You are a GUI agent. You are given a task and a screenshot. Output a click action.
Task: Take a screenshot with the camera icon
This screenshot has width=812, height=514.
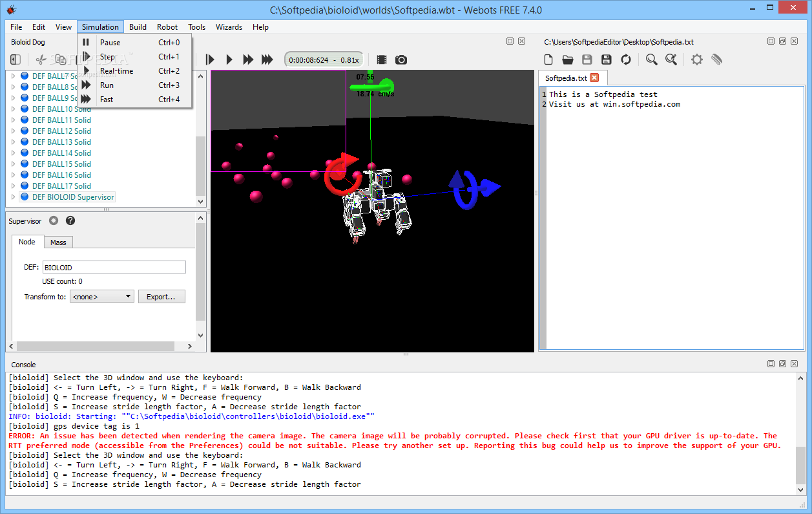401,59
